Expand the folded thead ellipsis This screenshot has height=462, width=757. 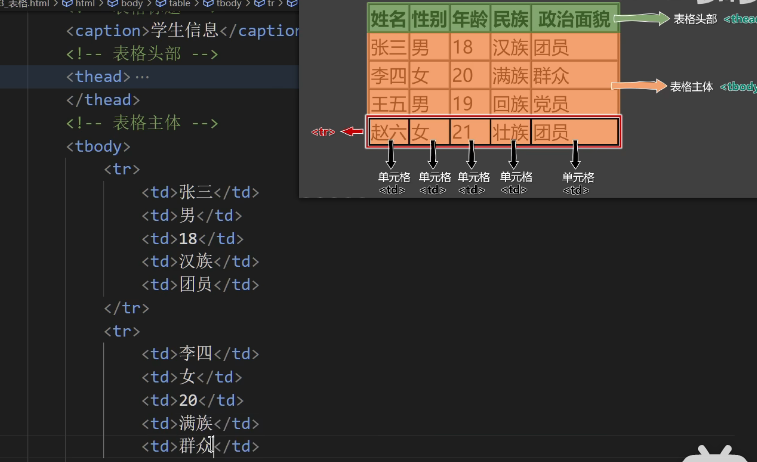[x=142, y=77]
